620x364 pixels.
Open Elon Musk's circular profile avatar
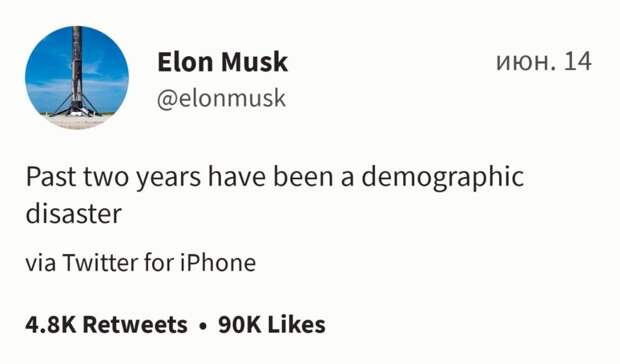pos(77,77)
